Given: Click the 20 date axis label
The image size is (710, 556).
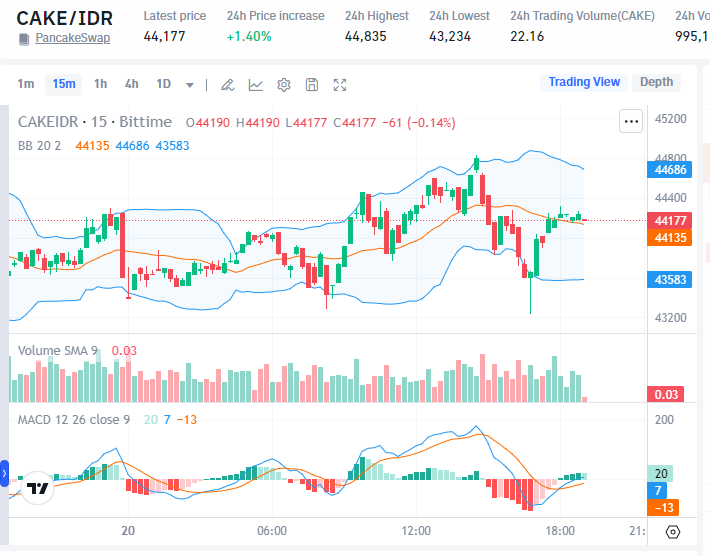Looking at the screenshot, I should pyautogui.click(x=128, y=531).
